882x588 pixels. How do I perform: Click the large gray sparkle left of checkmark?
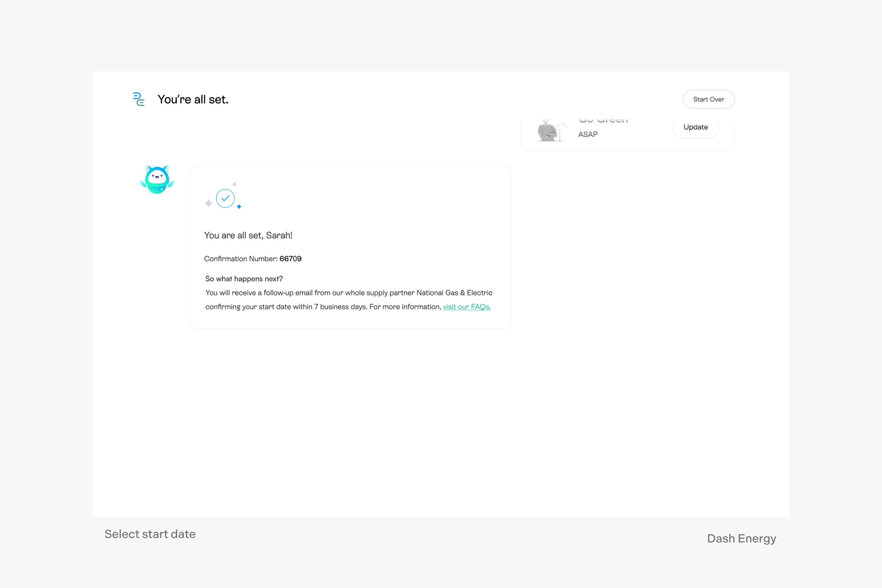[x=208, y=203]
